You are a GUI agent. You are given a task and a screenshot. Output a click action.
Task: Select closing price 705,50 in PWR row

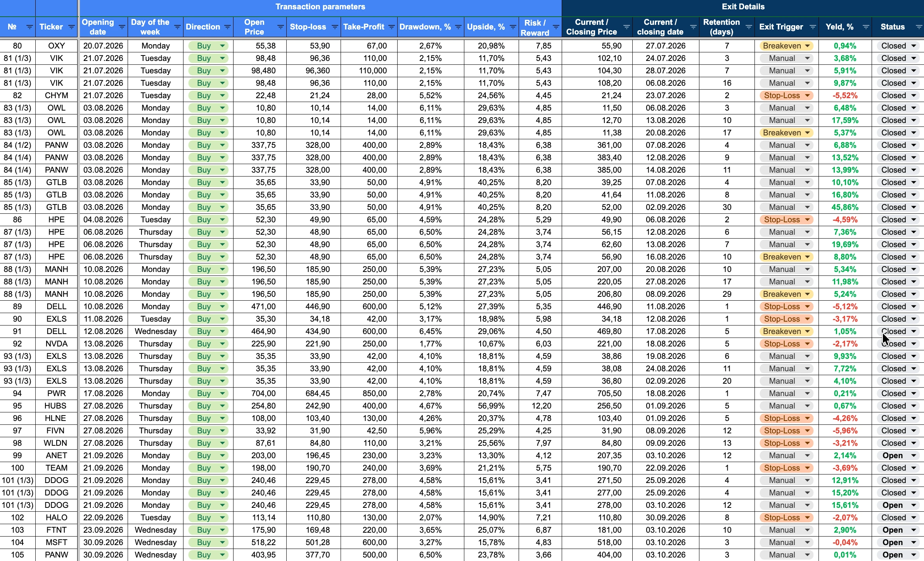(597, 393)
